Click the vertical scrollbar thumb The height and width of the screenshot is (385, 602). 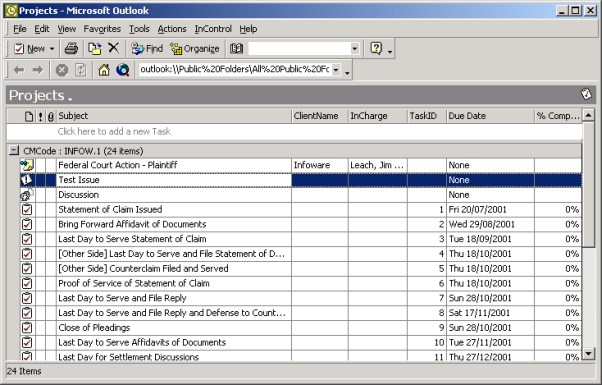tap(589, 184)
